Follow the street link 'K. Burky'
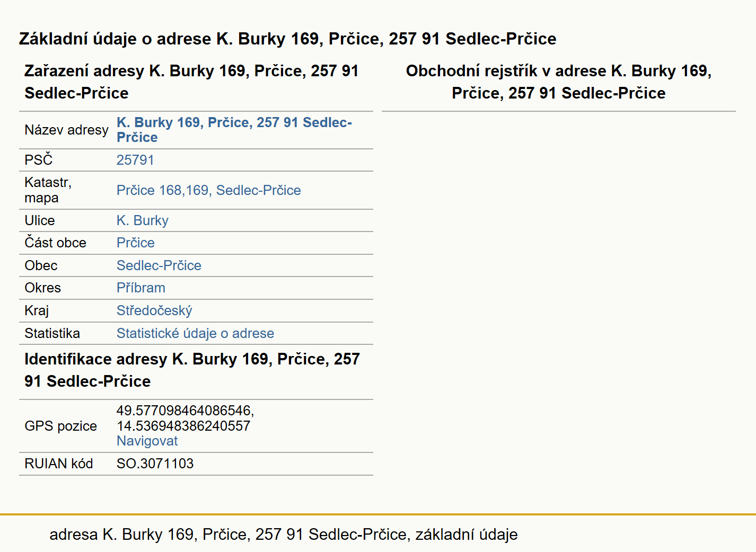 (143, 220)
